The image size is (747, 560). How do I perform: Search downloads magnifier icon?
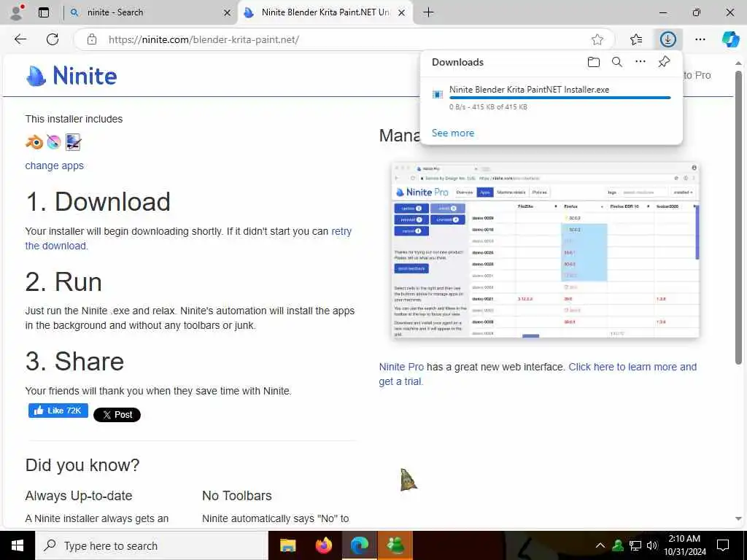617,62
